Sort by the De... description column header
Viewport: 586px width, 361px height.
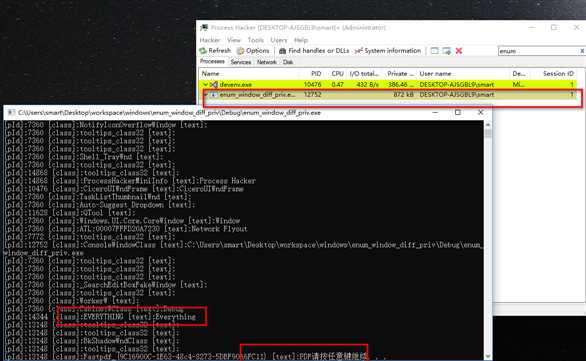[x=519, y=74]
